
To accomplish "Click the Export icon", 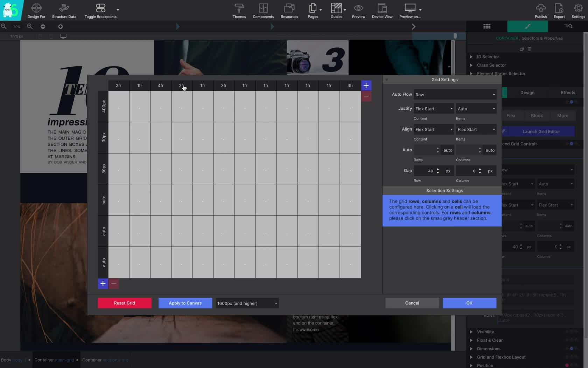I will pyautogui.click(x=559, y=8).
